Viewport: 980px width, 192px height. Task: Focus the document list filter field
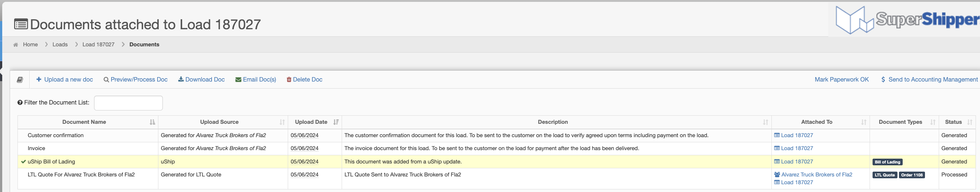point(128,103)
